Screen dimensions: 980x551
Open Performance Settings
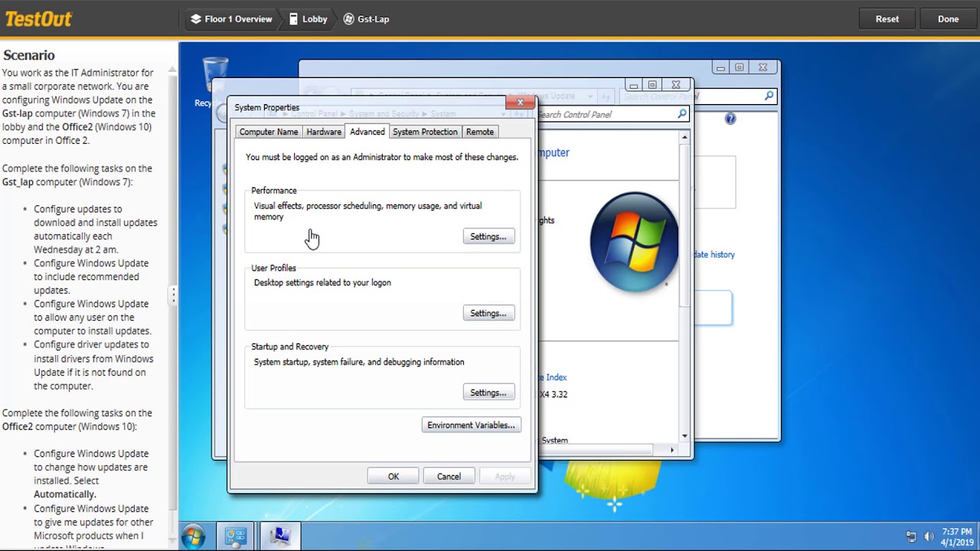click(x=488, y=236)
